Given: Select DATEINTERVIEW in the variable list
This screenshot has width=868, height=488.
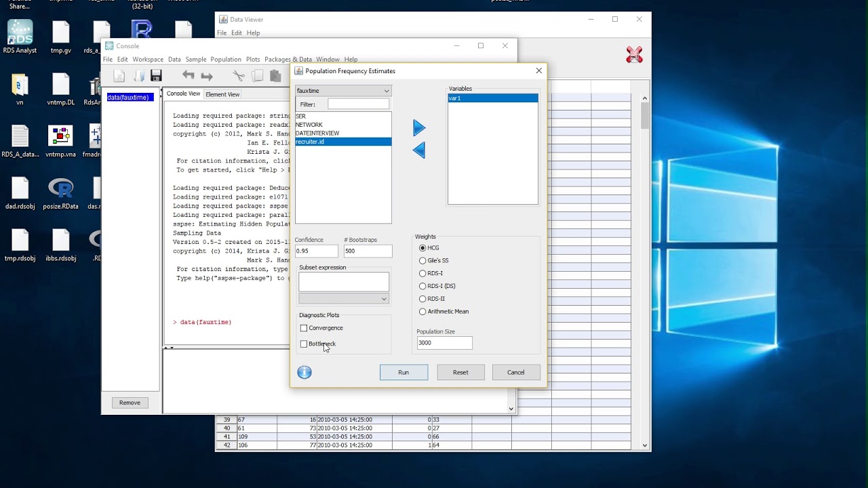Looking at the screenshot, I should pos(343,134).
